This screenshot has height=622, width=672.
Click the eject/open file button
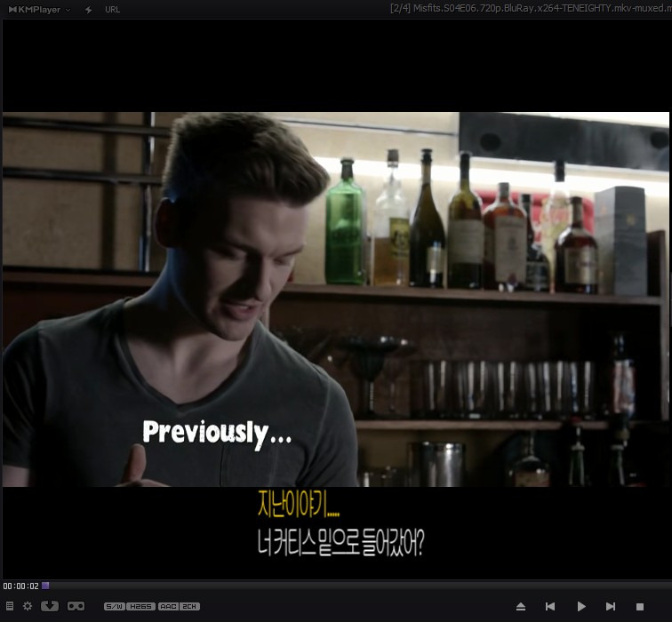click(521, 606)
